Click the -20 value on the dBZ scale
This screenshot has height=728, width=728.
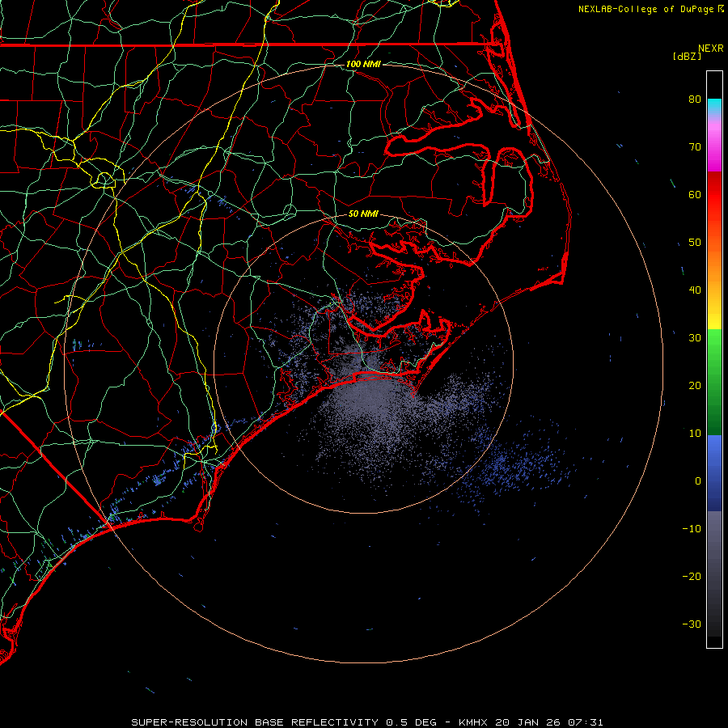[692, 577]
